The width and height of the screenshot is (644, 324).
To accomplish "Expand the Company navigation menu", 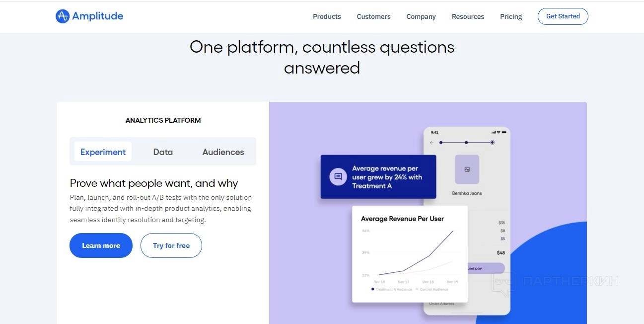I will [421, 16].
